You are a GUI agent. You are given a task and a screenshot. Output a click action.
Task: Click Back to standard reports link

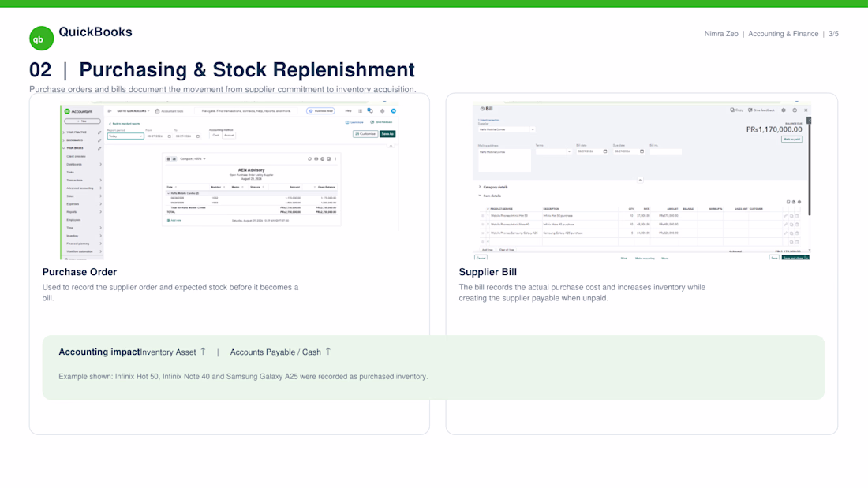[125, 124]
